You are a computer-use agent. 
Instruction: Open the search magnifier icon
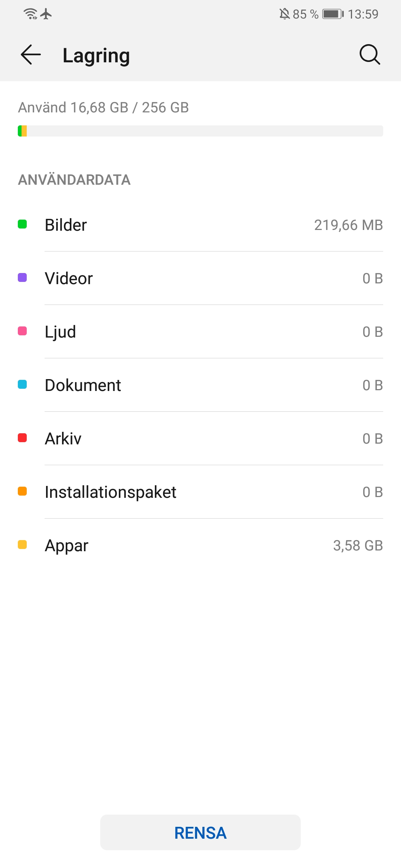pos(369,55)
